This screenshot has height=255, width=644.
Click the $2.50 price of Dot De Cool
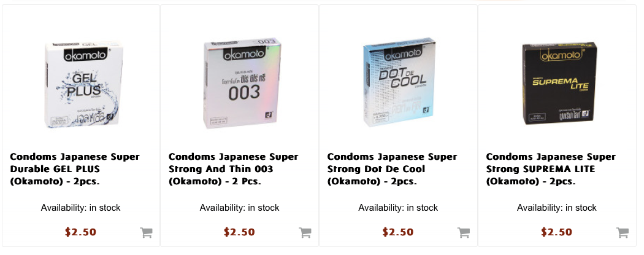398,232
